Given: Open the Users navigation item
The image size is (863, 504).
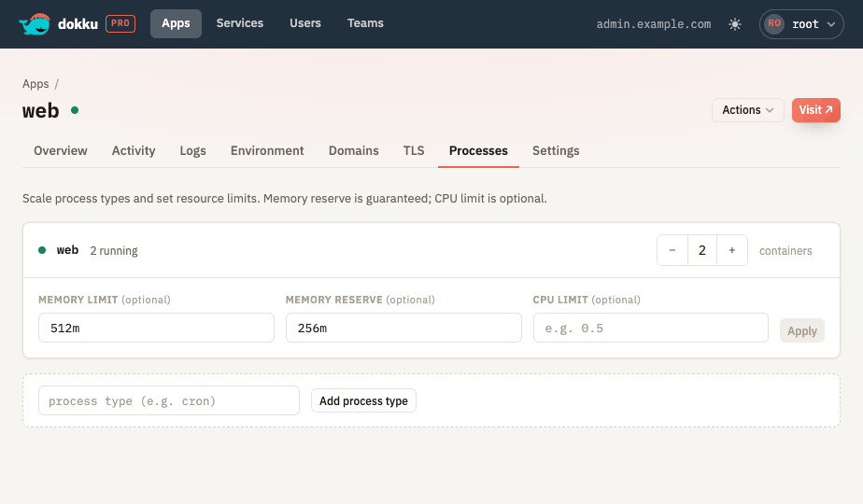Looking at the screenshot, I should [x=305, y=23].
